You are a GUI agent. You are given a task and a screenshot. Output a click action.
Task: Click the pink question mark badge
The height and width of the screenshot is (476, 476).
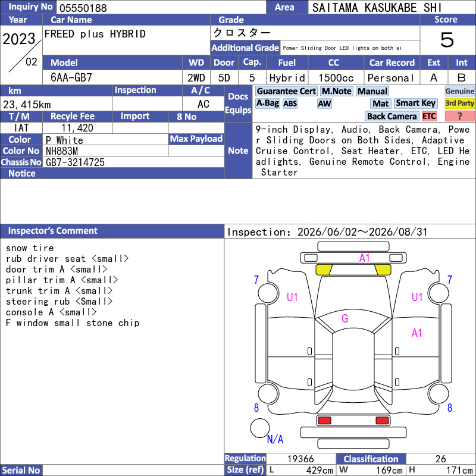click(x=459, y=116)
